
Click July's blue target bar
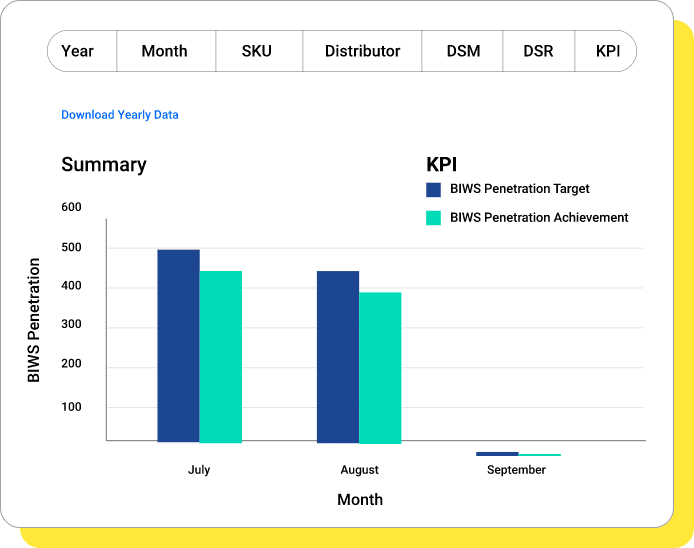pos(178,345)
